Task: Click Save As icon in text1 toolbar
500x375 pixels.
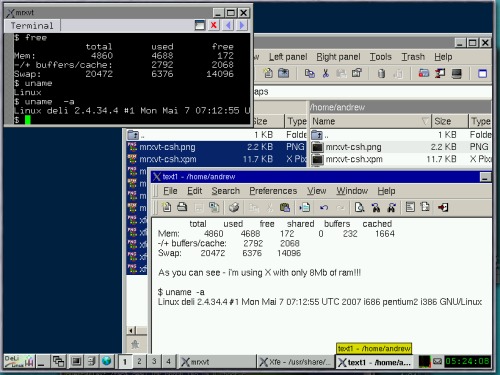Action: pos(214,207)
